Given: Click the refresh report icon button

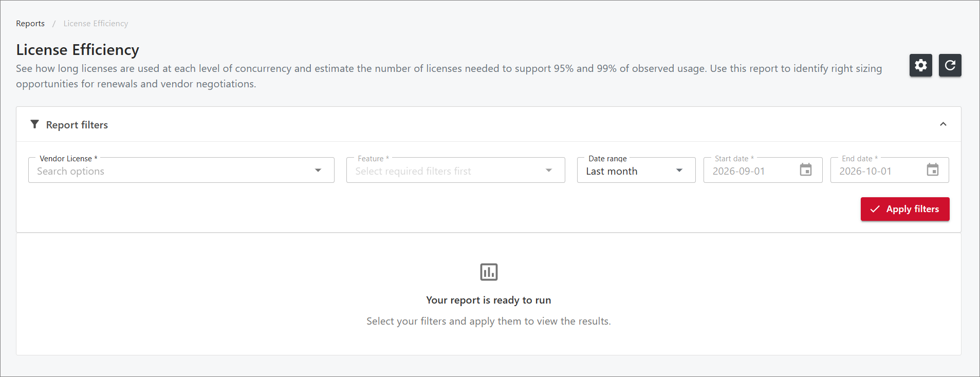Looking at the screenshot, I should [x=950, y=65].
